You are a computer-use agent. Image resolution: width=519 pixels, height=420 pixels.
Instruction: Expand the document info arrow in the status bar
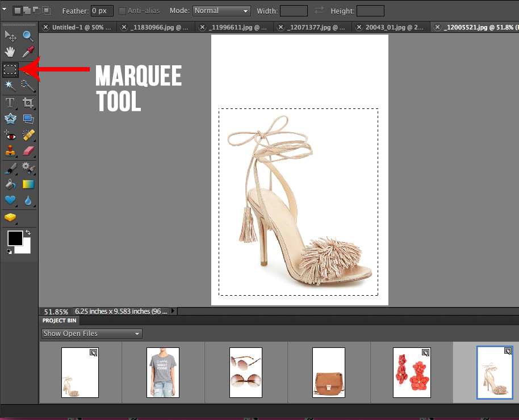(x=173, y=311)
